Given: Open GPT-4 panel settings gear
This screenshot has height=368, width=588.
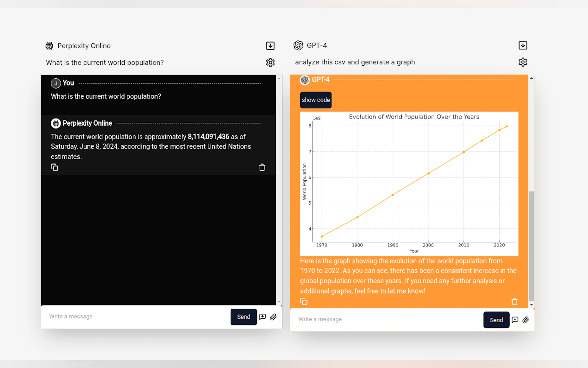Looking at the screenshot, I should pyautogui.click(x=523, y=62).
